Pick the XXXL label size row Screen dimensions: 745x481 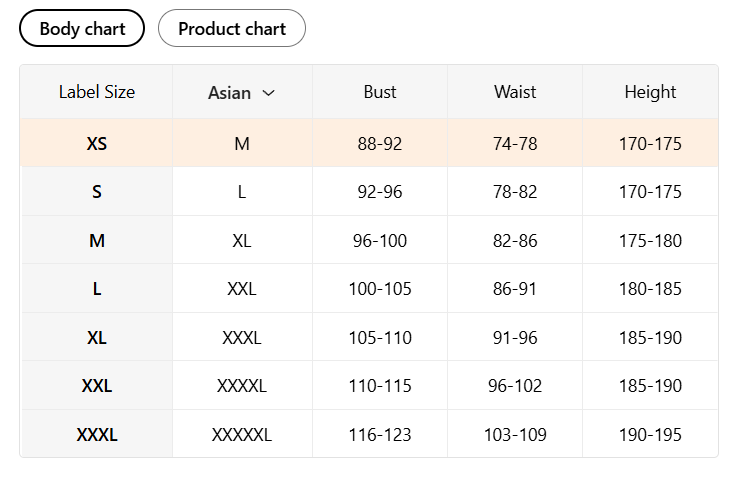pyautogui.click(x=369, y=434)
